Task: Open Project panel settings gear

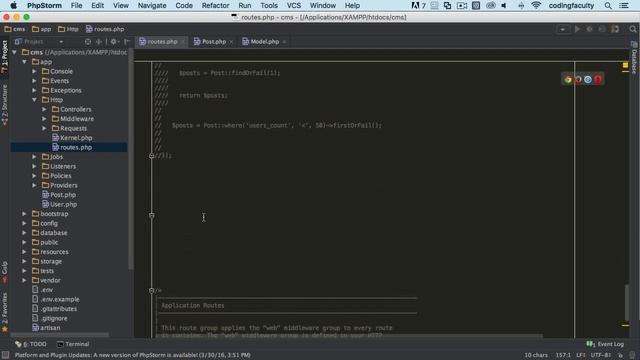Action: [114, 42]
